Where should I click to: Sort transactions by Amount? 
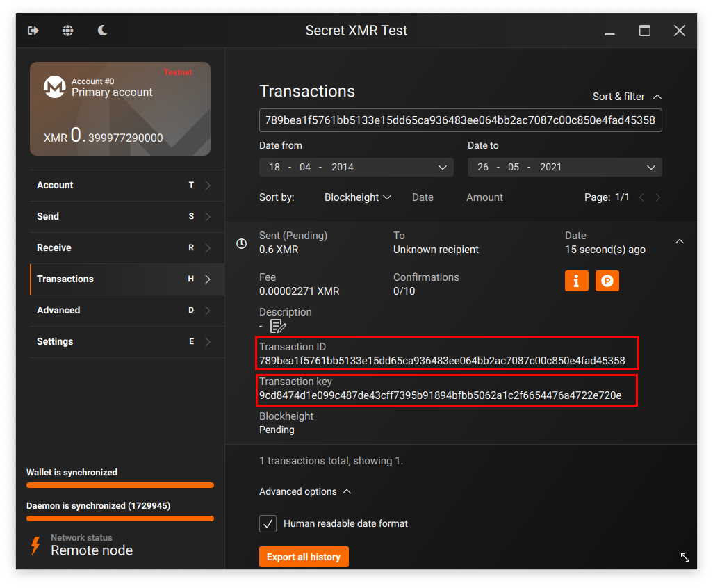pyautogui.click(x=484, y=197)
